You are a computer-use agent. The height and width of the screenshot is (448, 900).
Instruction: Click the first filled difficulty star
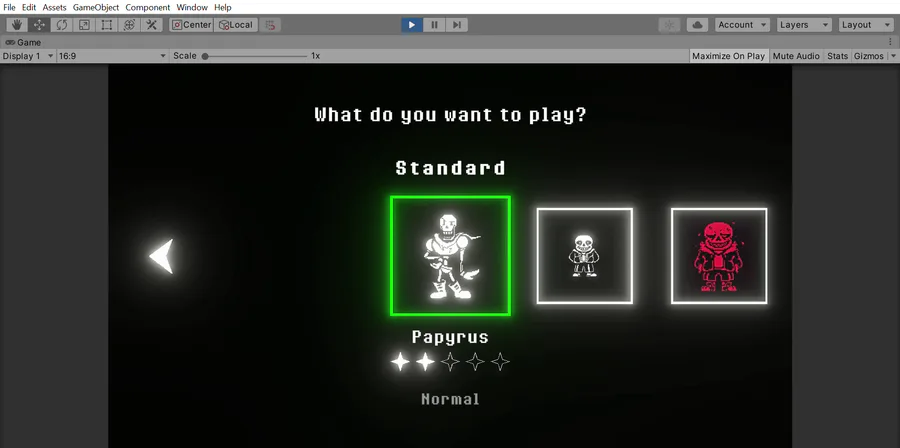pos(400,362)
